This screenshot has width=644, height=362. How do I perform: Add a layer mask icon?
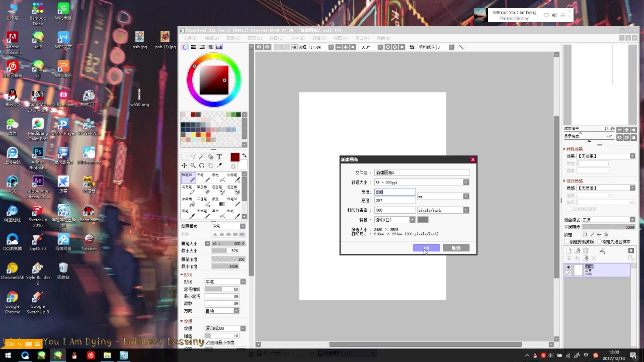[631, 250]
